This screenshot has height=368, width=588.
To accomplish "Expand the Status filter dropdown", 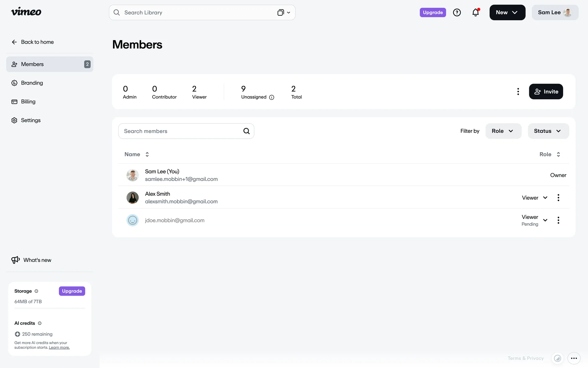I will pyautogui.click(x=548, y=131).
